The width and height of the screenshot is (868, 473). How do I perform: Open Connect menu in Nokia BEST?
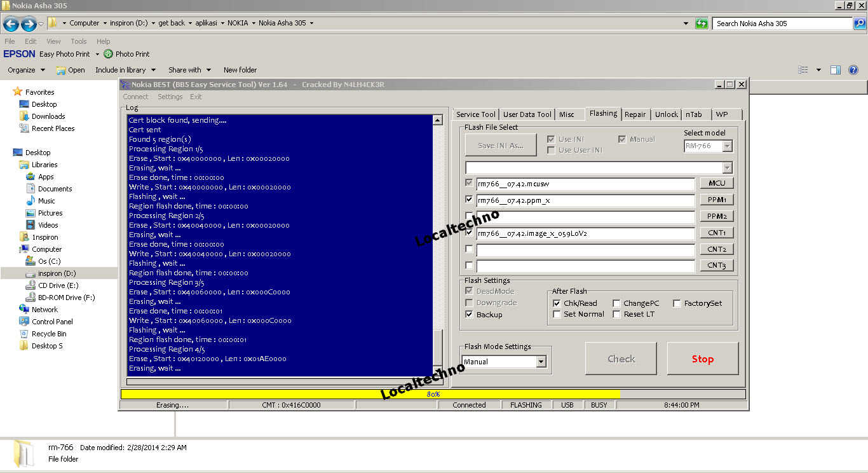135,97
